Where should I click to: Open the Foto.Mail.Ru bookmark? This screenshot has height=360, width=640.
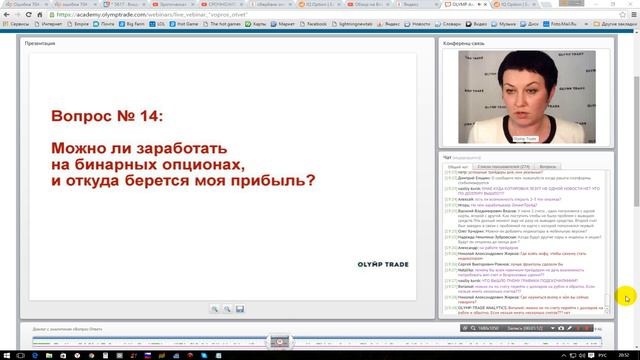click(x=560, y=24)
